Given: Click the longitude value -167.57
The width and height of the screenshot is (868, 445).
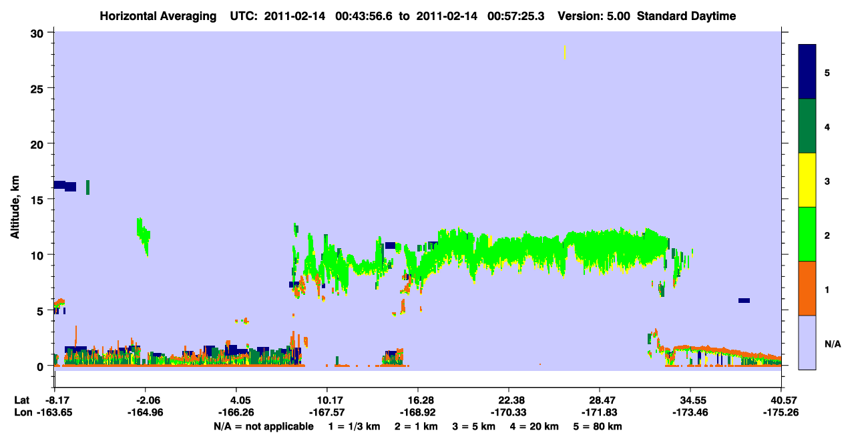Looking at the screenshot, I should [x=327, y=413].
